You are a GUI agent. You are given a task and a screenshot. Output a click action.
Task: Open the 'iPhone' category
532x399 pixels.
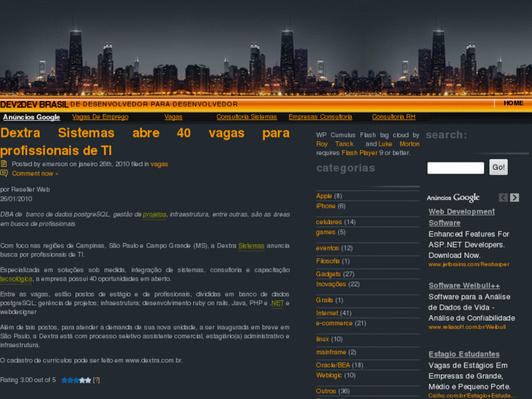point(326,206)
